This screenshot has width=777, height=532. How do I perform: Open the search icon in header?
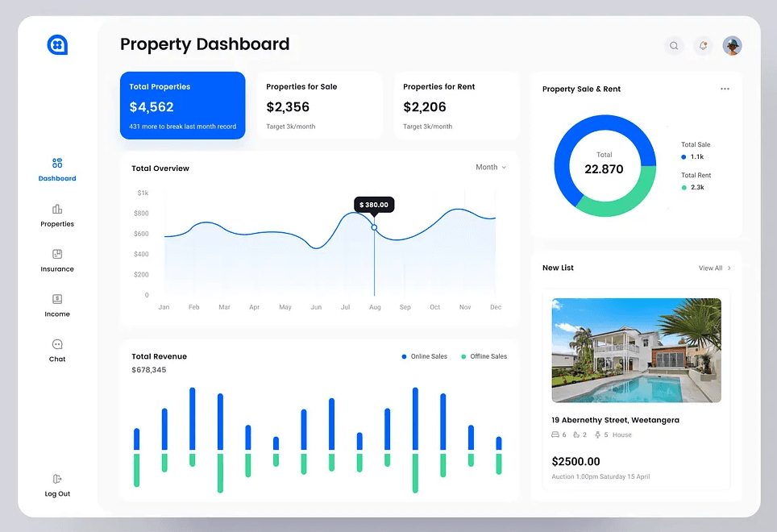674,46
